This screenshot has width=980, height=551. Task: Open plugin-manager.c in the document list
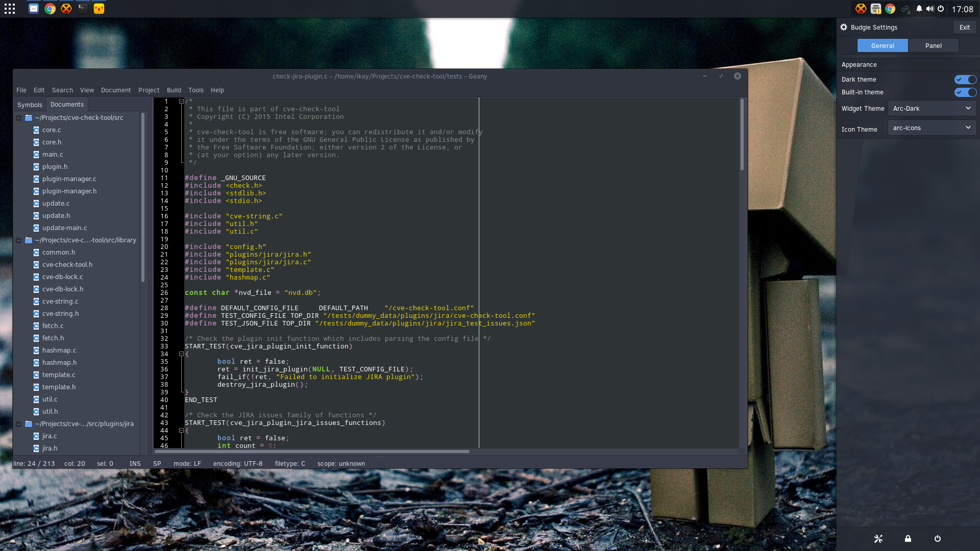[69, 179]
